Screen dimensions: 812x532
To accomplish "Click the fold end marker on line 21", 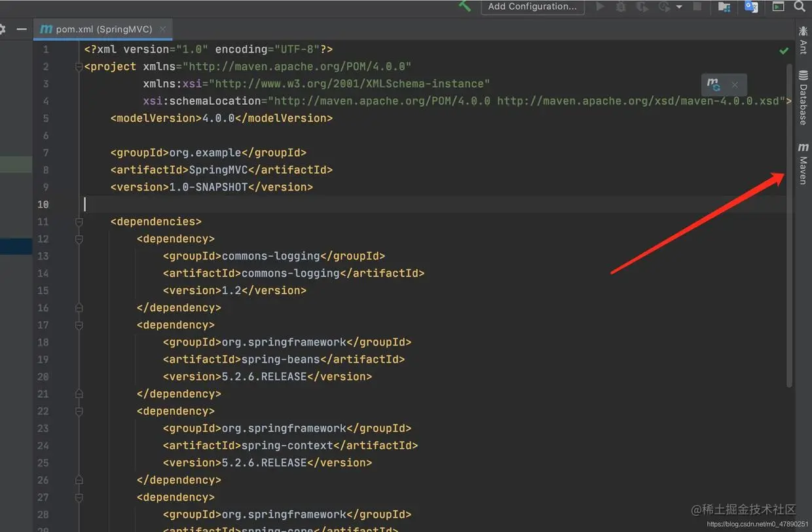I will tap(79, 394).
